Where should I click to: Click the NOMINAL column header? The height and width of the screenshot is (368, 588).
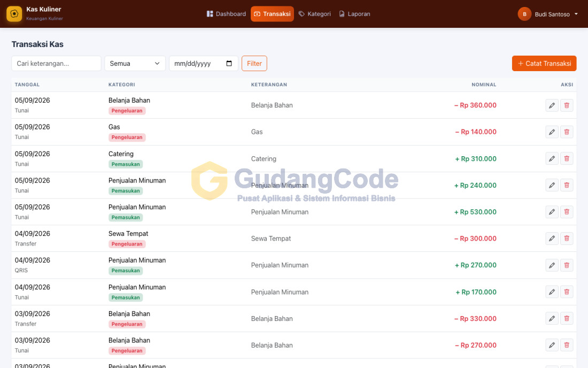(484, 85)
